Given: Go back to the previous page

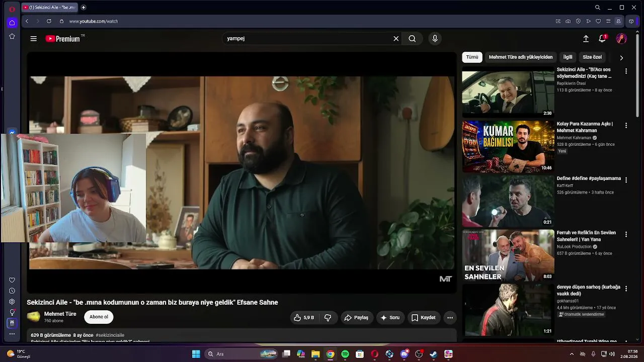Looking at the screenshot, I should (27, 21).
